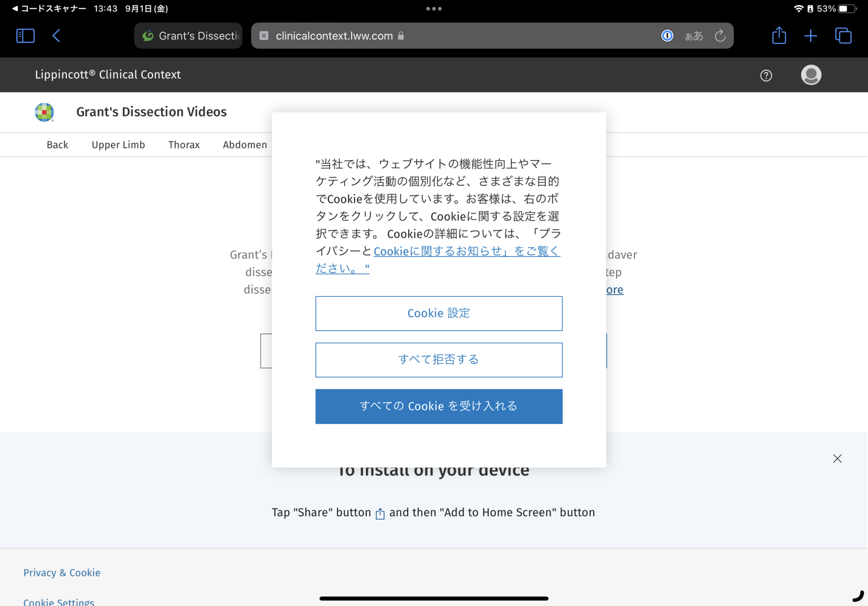This screenshot has width=868, height=606.
Task: Show the tab overview icon
Action: (x=843, y=36)
